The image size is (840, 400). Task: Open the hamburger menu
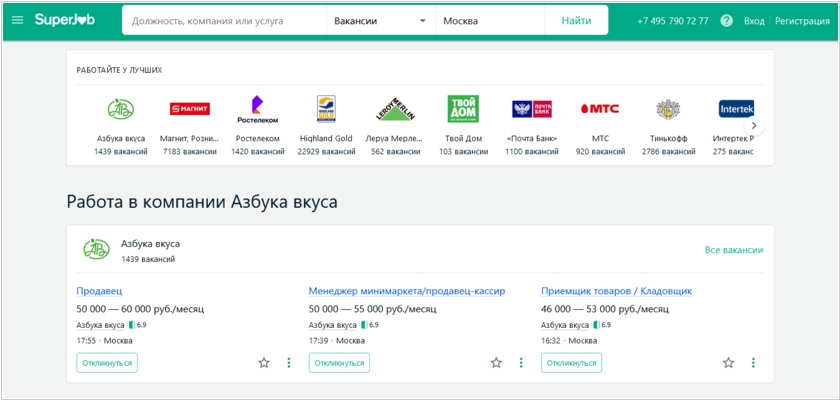tap(18, 20)
